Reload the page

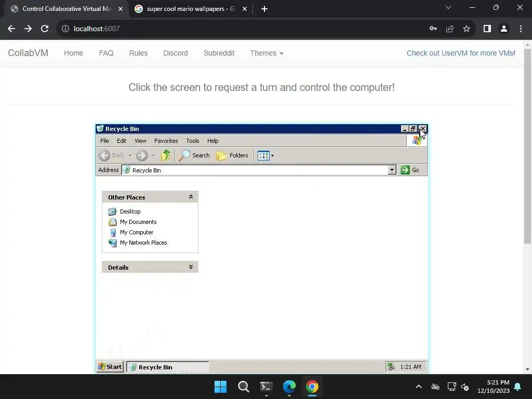point(45,29)
